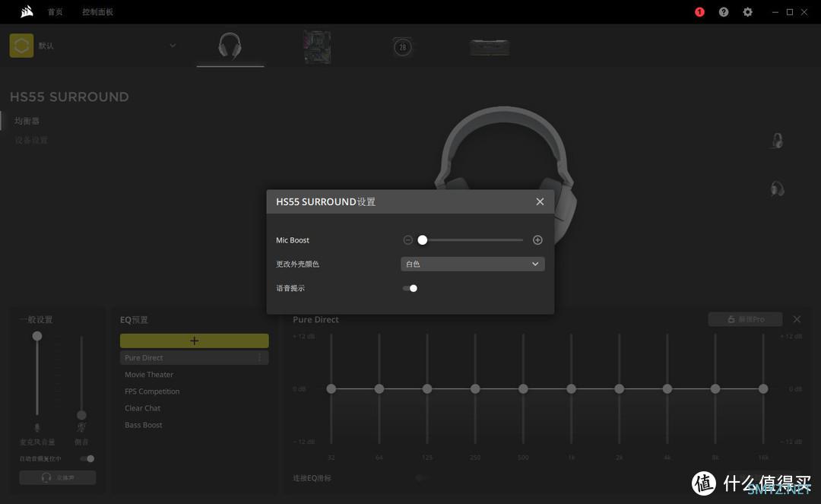This screenshot has height=504, width=821.
Task: Open the help question mark icon
Action: click(724, 12)
